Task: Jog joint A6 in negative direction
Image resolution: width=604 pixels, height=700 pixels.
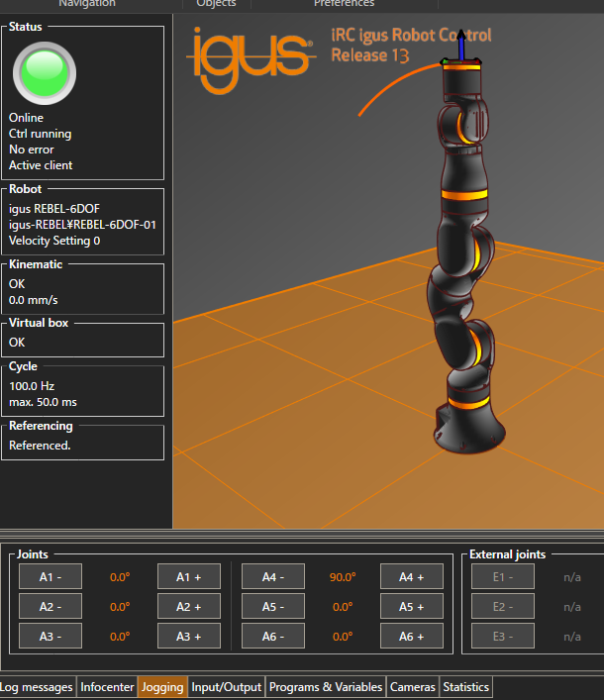Action: point(273,637)
